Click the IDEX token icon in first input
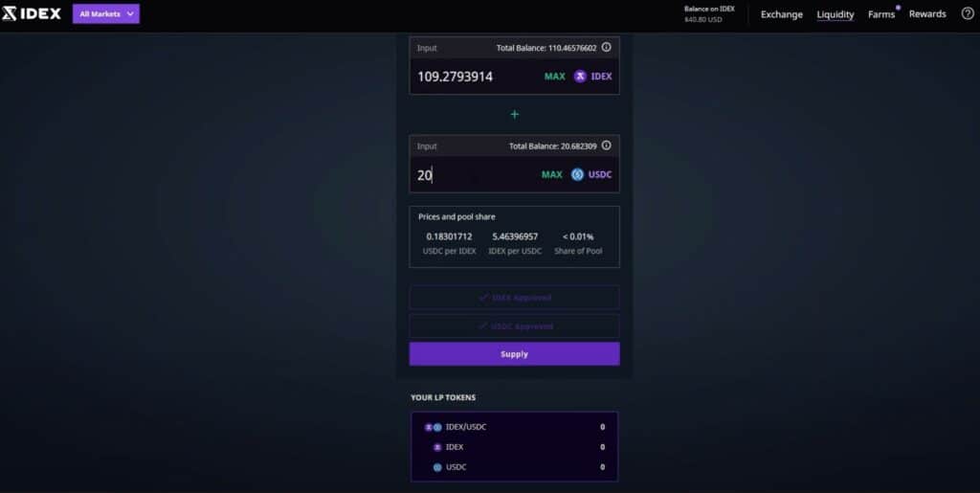980x493 pixels. 580,77
